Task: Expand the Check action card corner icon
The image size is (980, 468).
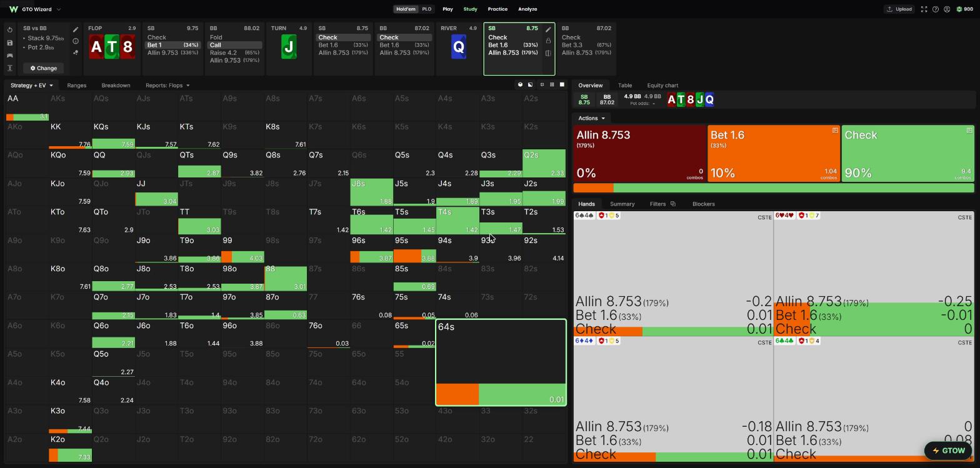Action: click(969, 131)
